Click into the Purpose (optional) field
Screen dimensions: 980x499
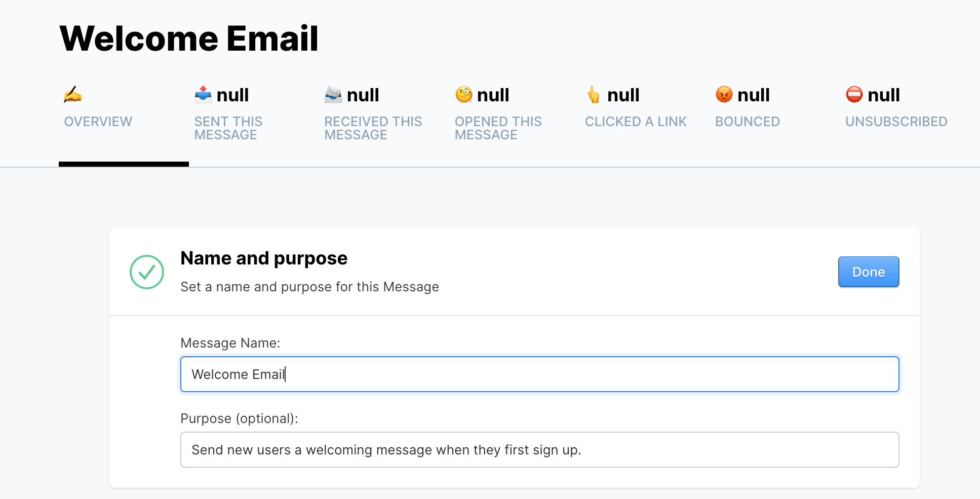(x=540, y=450)
